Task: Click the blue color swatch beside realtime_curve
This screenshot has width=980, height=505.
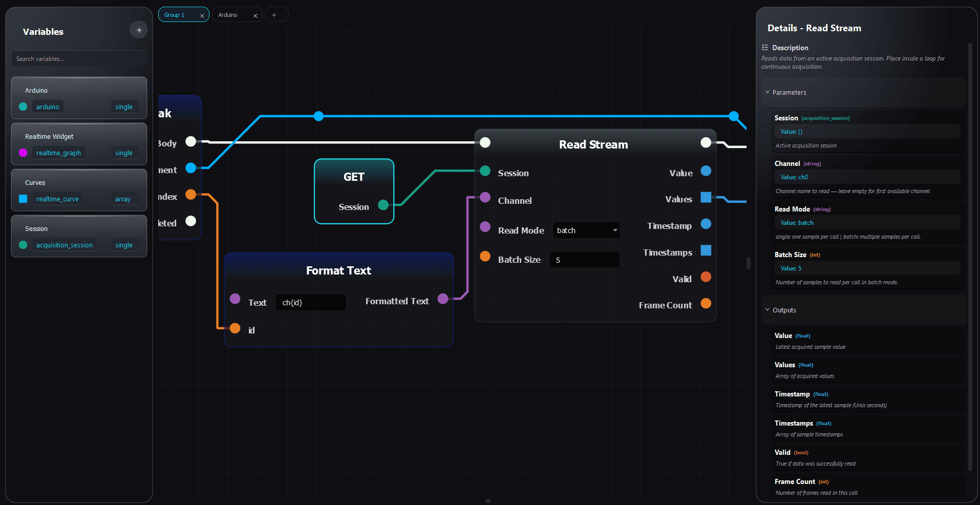Action: (23, 199)
